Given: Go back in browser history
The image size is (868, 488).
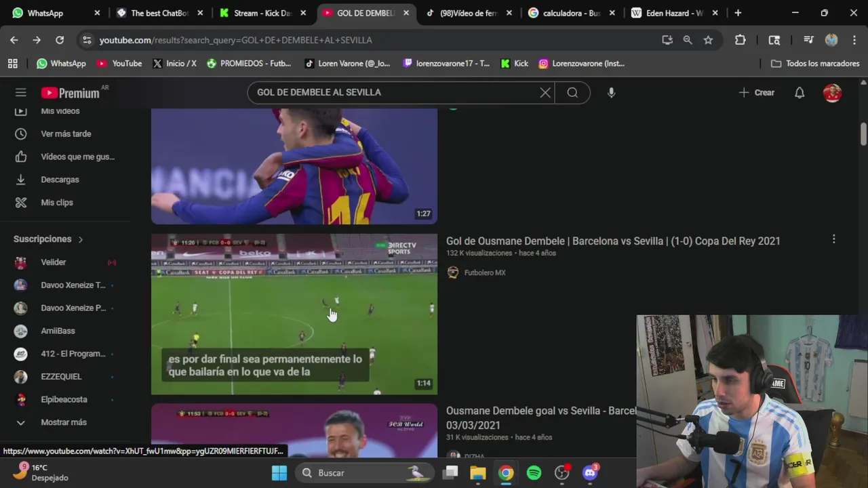Looking at the screenshot, I should [x=14, y=40].
